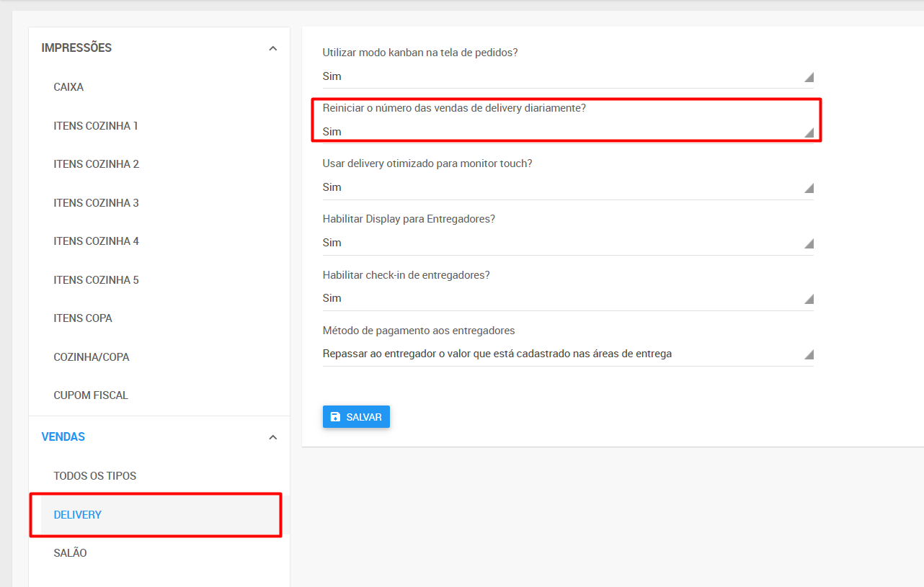Select CAIXA in the sidebar

(68, 87)
